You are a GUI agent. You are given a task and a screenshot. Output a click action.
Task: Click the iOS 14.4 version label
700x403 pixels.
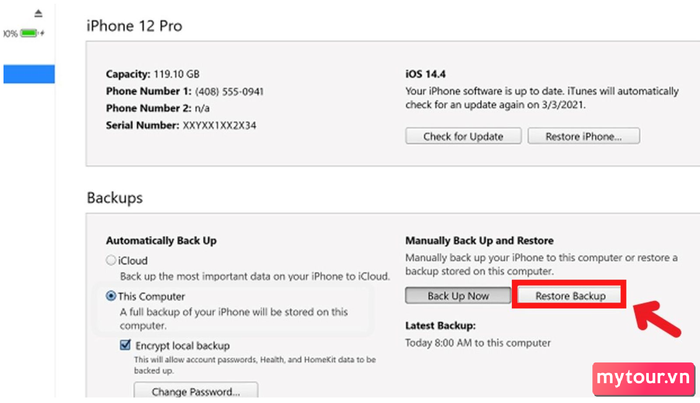(425, 74)
